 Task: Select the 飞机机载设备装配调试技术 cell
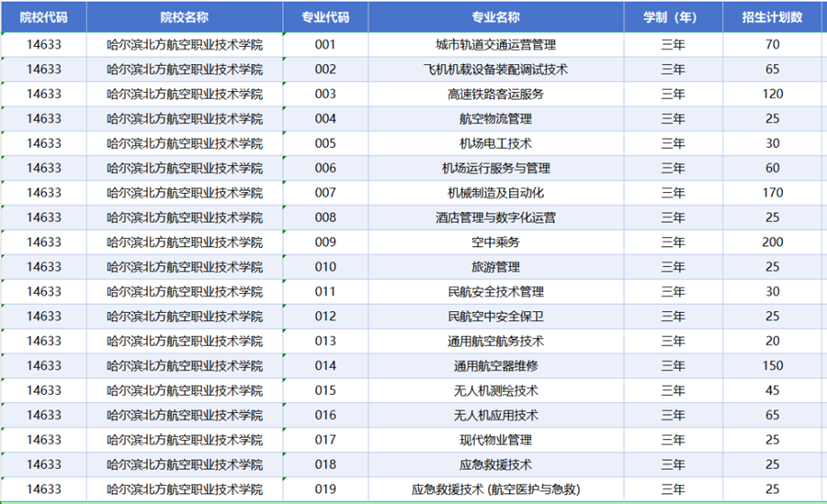(x=495, y=69)
